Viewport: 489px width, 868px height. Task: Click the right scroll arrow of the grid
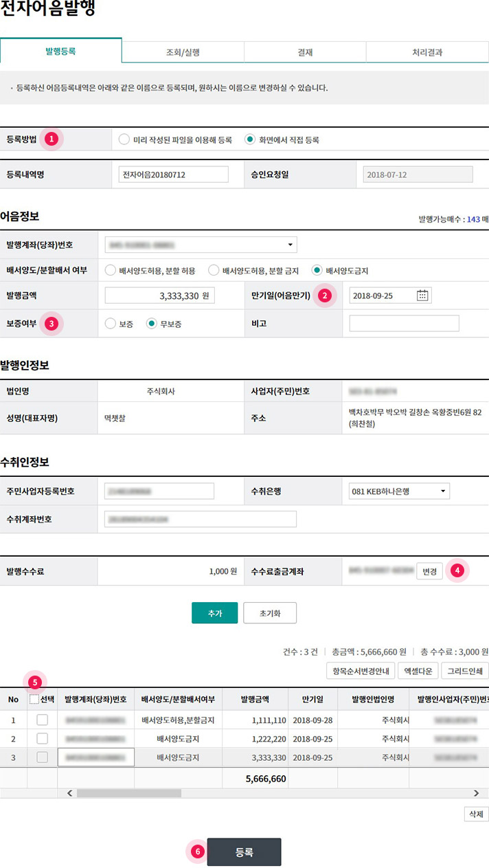pos(476,792)
